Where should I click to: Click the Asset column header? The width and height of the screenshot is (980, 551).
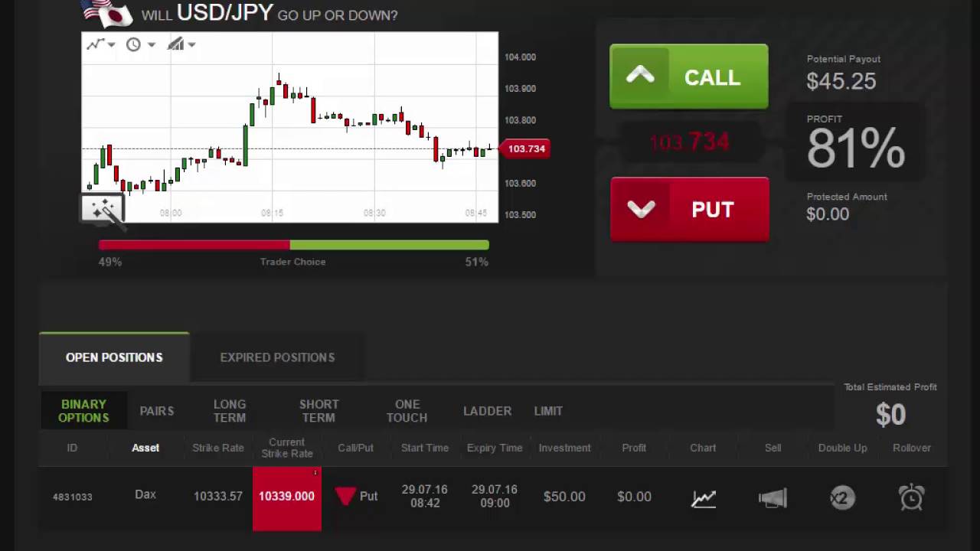tap(145, 448)
